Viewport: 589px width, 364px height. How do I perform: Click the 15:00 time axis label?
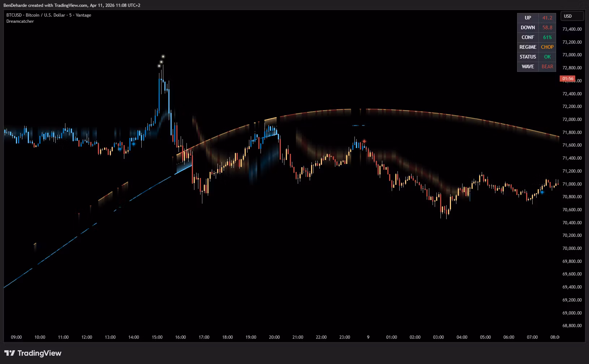(157, 337)
